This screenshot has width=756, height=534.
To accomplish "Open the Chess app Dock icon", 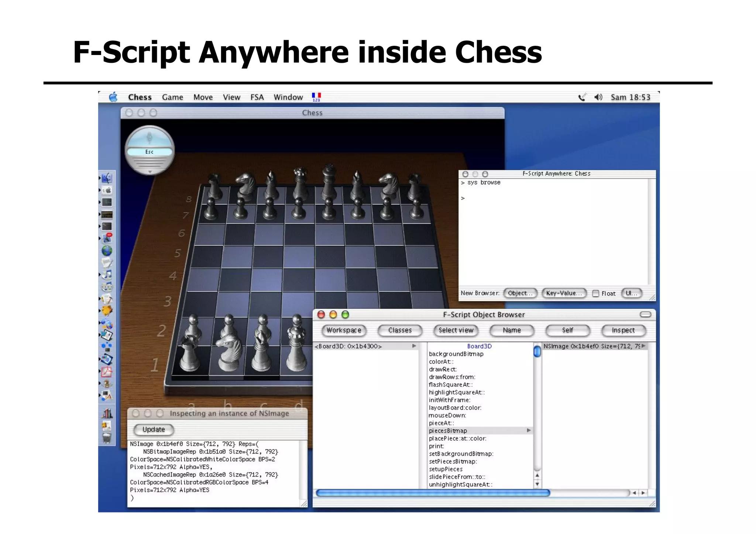I will pyautogui.click(x=107, y=383).
